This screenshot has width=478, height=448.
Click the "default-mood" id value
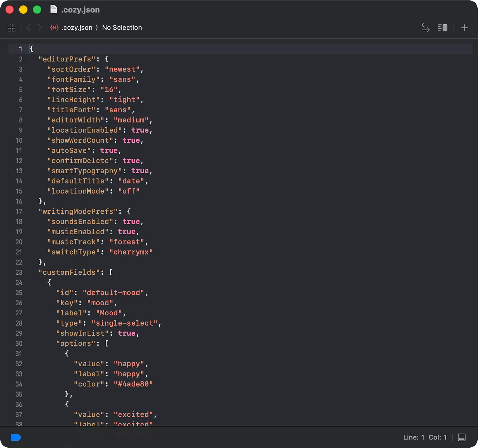tap(114, 293)
